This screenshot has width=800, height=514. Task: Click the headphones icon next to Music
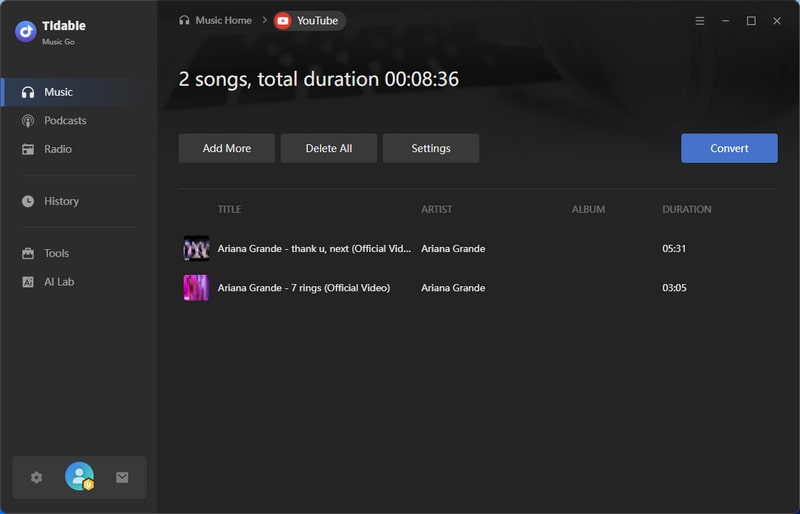(28, 92)
